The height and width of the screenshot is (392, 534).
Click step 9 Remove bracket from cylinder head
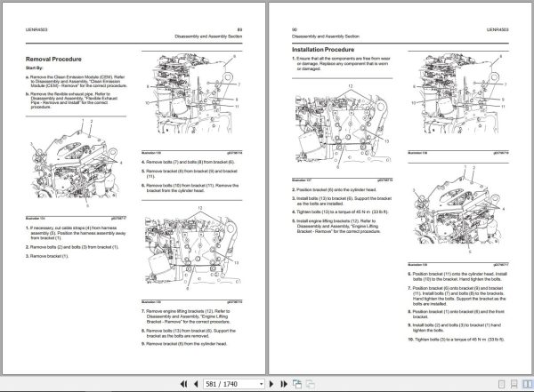pos(184,344)
